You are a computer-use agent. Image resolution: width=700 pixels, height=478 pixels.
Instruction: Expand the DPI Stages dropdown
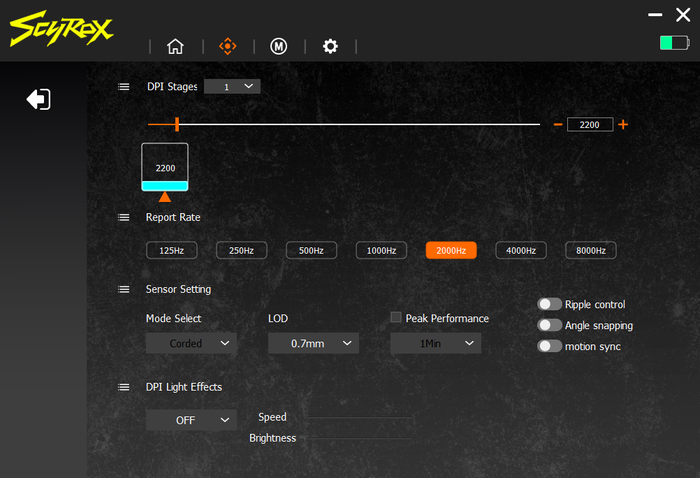click(x=232, y=86)
